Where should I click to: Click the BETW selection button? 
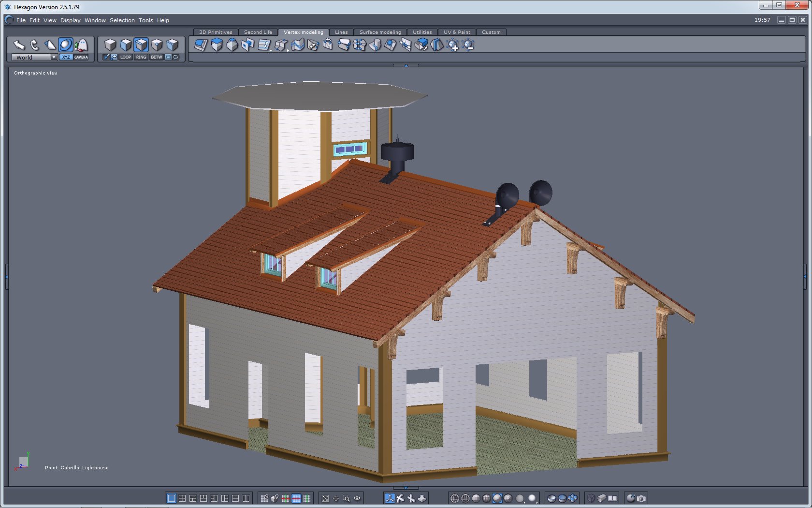tap(157, 57)
